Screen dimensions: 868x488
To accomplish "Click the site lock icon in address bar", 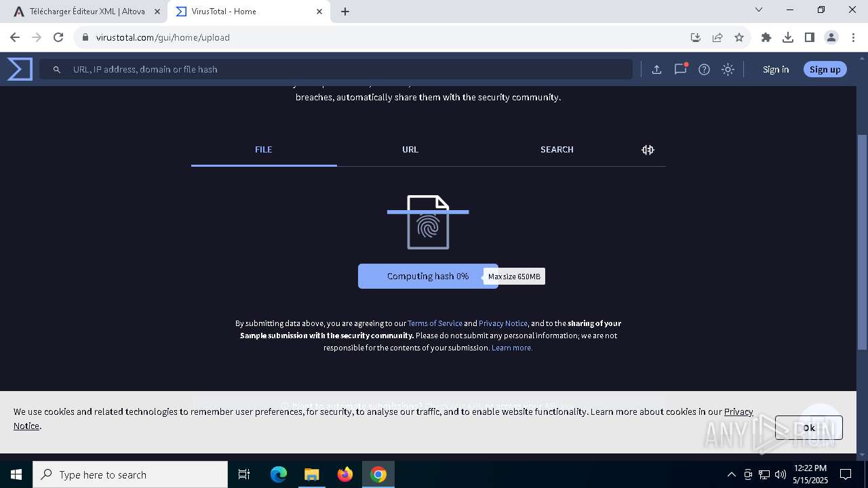I will click(x=85, y=37).
